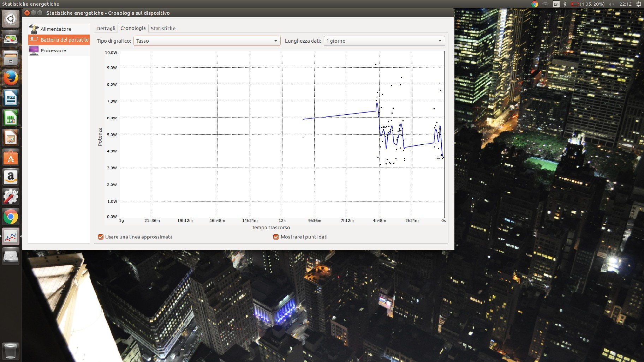The width and height of the screenshot is (644, 362).
Task: Switch to Dettagli tab
Action: coord(106,28)
